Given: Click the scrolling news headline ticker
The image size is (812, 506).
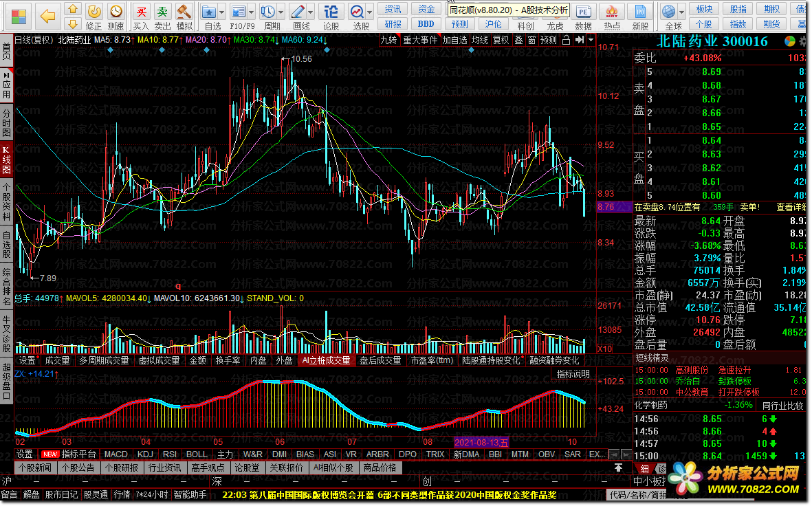Looking at the screenshot, I should pos(389,495).
